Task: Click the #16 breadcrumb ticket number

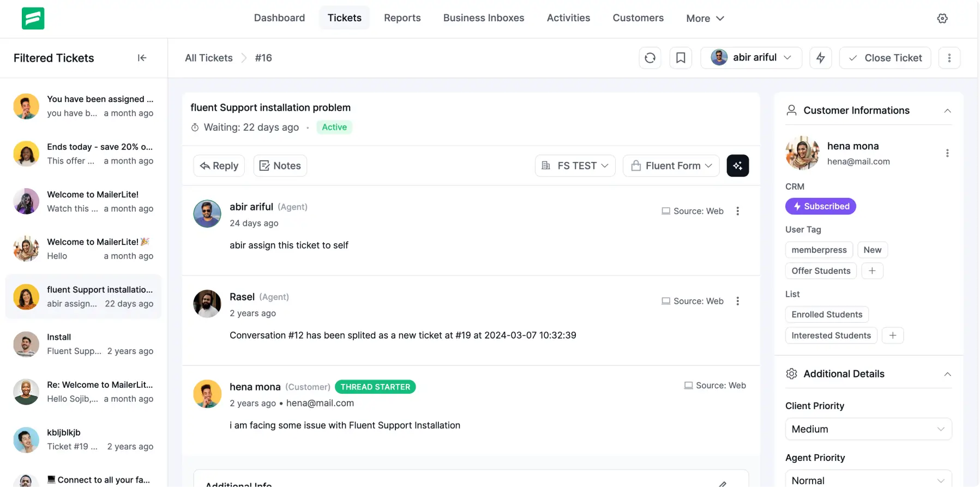Action: tap(263, 58)
